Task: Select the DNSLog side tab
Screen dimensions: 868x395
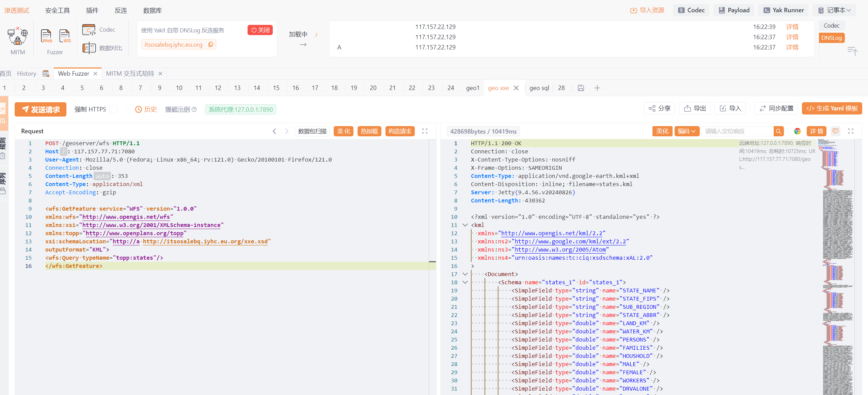Action: (831, 38)
